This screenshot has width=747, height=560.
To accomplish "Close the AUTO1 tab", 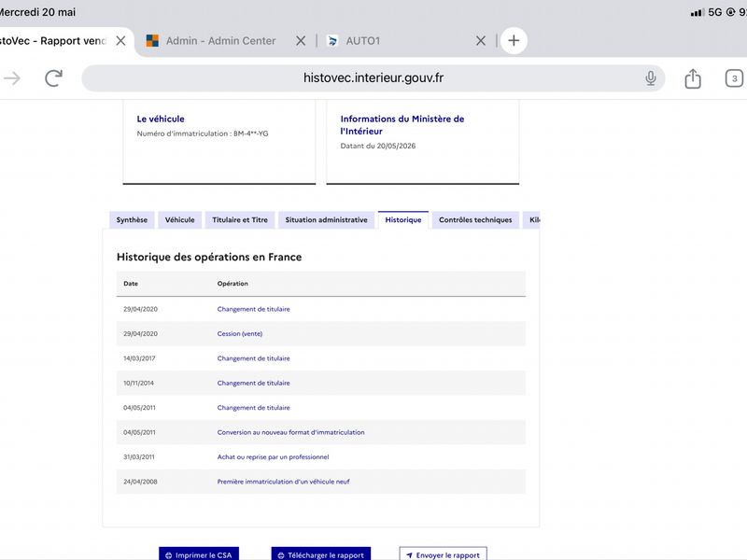I will [481, 41].
